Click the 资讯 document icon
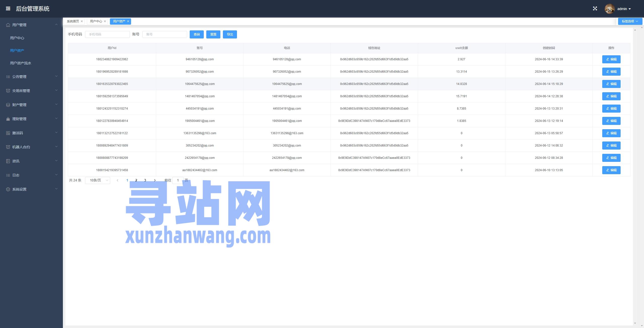This screenshot has width=644, height=328. pos(8,161)
